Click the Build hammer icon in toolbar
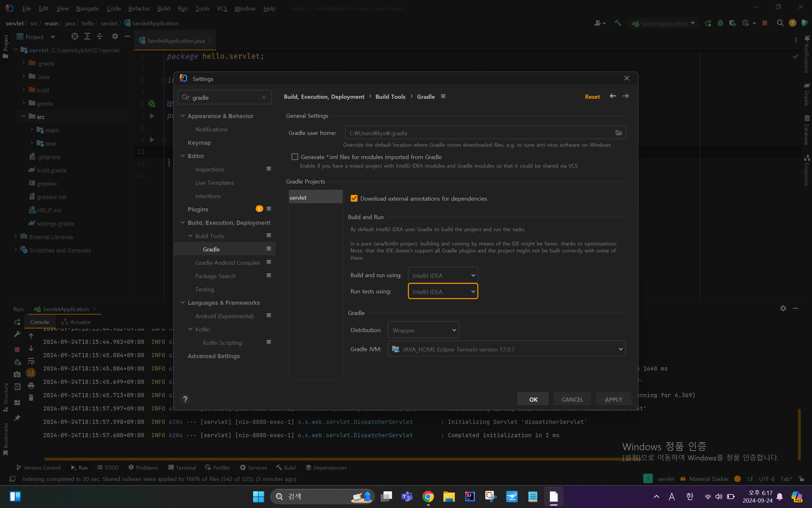The image size is (812, 508). click(x=618, y=23)
